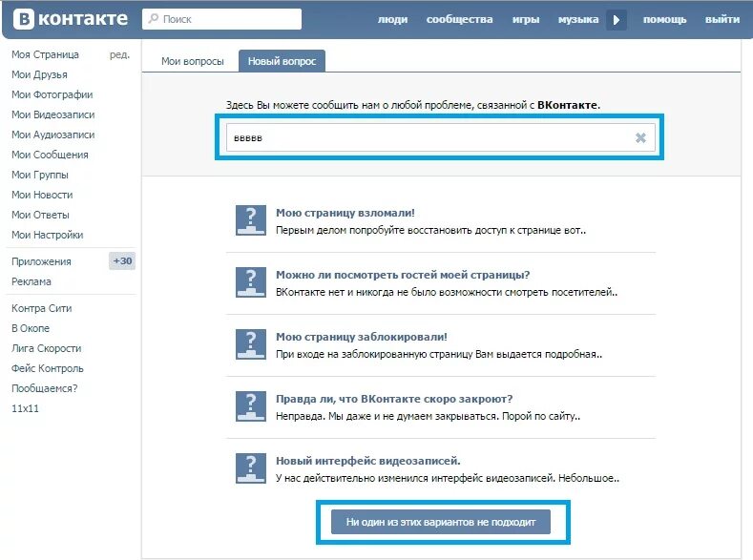753x560 pixels.
Task: Open 'Мои Сообщения' in sidebar
Action: click(x=50, y=155)
